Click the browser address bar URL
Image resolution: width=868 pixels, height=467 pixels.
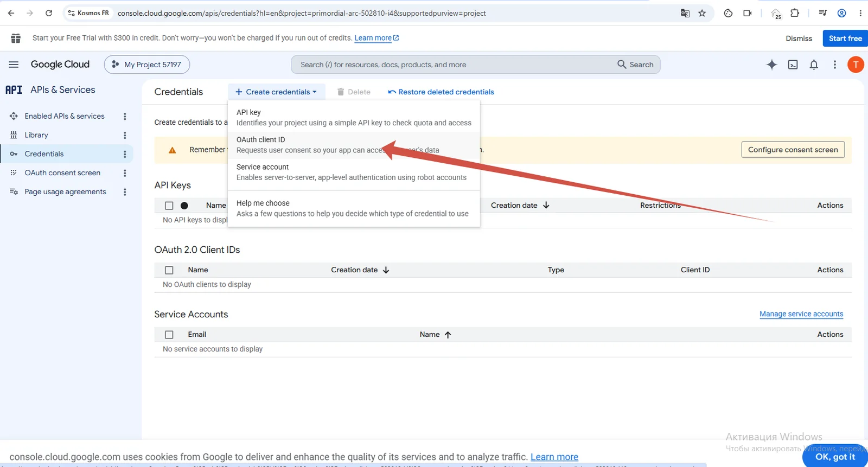pos(302,13)
